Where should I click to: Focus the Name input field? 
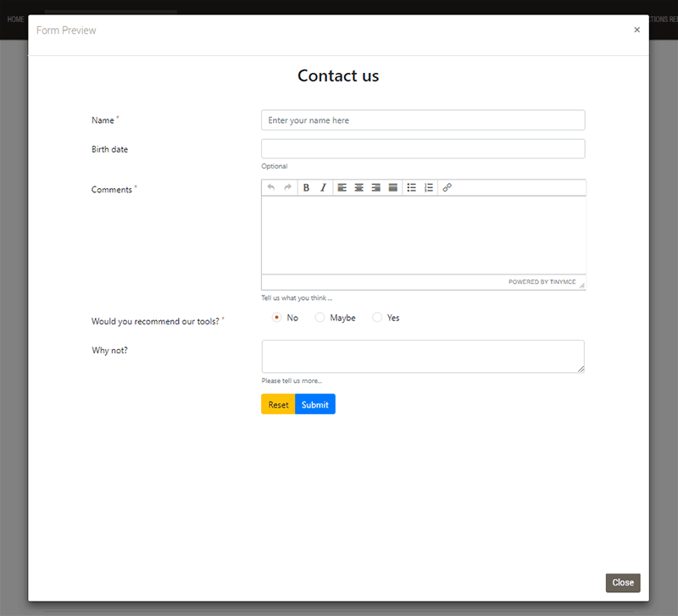pos(423,120)
